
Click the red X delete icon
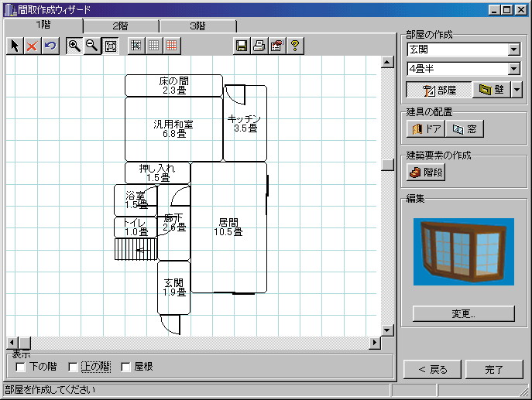[x=32, y=46]
